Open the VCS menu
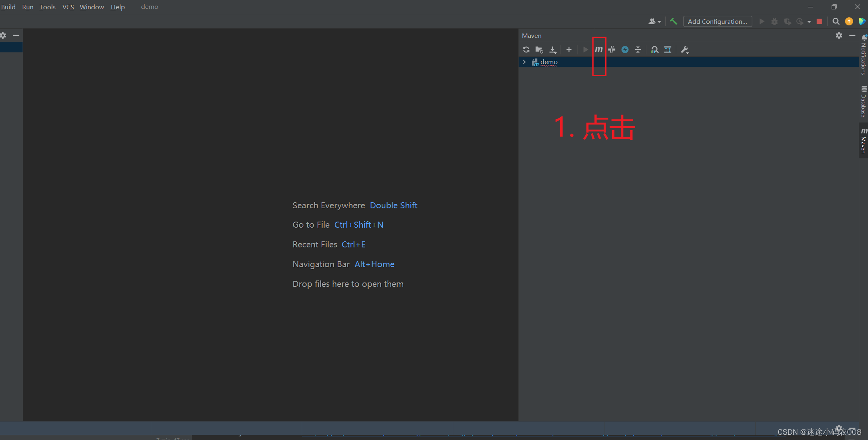This screenshot has height=440, width=868. 68,7
